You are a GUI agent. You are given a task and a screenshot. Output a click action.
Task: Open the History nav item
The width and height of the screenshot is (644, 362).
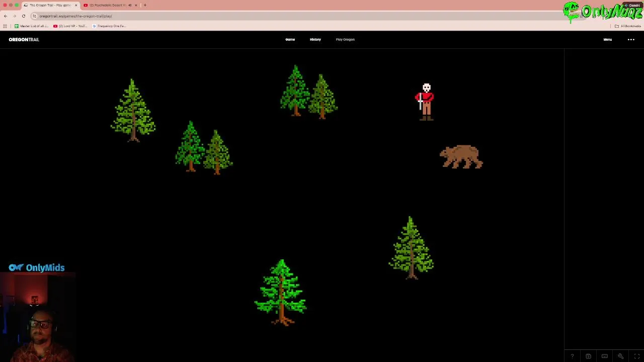[315, 39]
